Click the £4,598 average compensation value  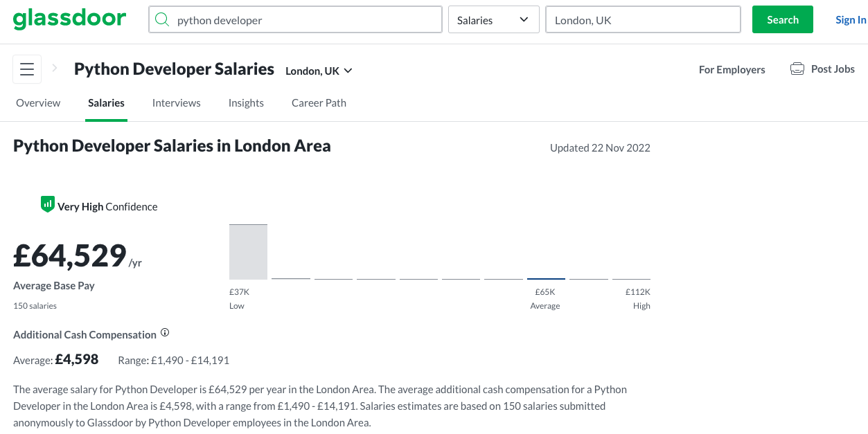[77, 359]
